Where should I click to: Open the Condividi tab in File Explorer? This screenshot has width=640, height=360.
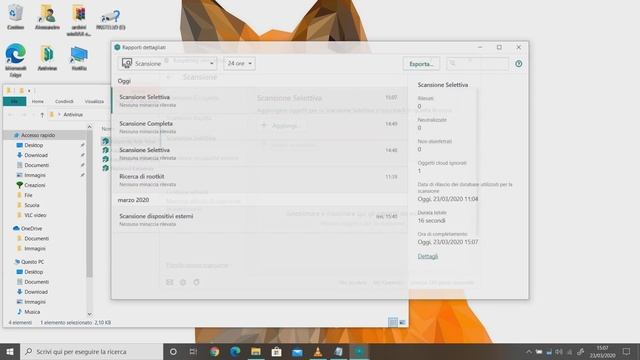64,101
